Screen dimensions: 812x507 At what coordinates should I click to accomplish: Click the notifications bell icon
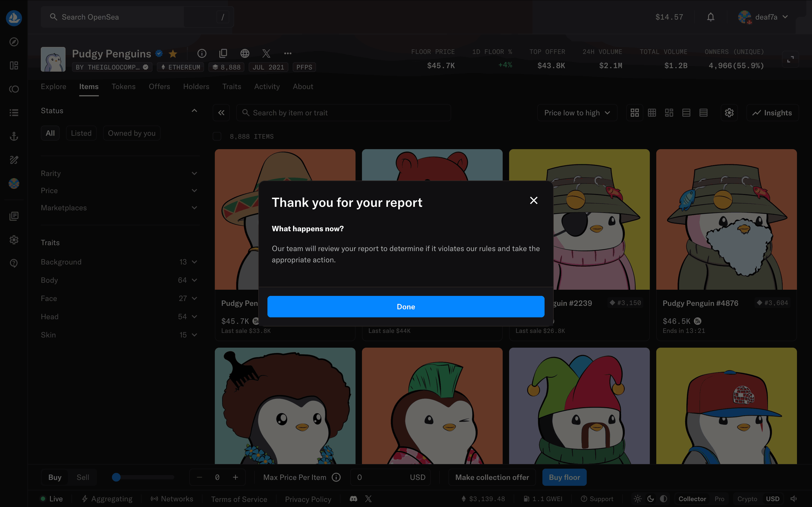click(710, 17)
